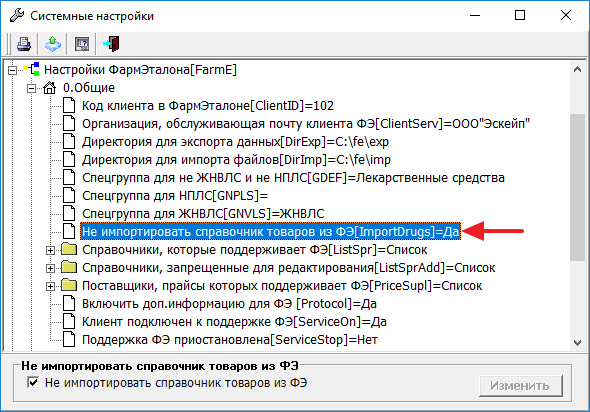590x412 pixels.
Task: Click the page icon of ImportDrugs row
Action: (x=69, y=231)
